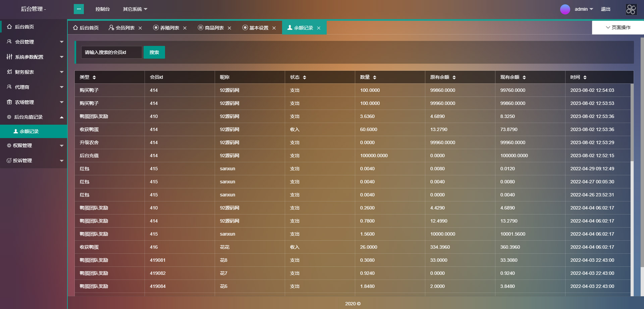Close the 会员列表 tab
The image size is (644, 309).
(140, 28)
